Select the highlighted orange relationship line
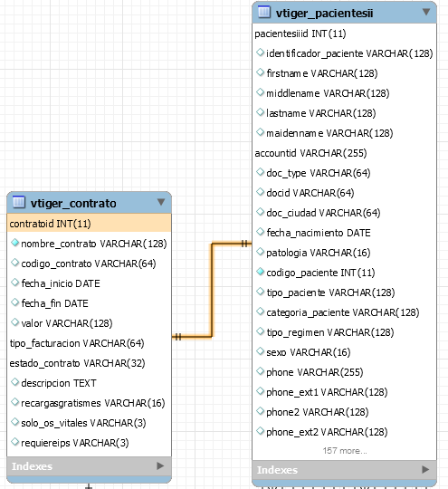This screenshot has width=448, height=489. coord(212,290)
